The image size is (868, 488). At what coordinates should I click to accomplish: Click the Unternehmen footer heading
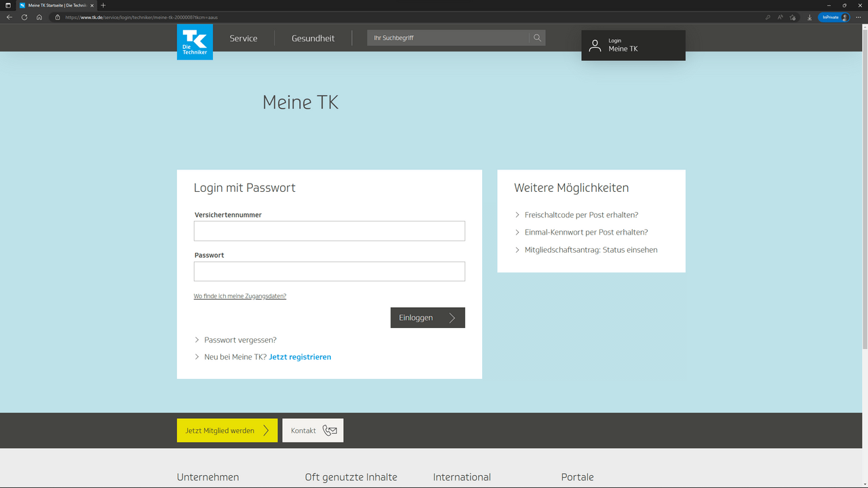[208, 477]
